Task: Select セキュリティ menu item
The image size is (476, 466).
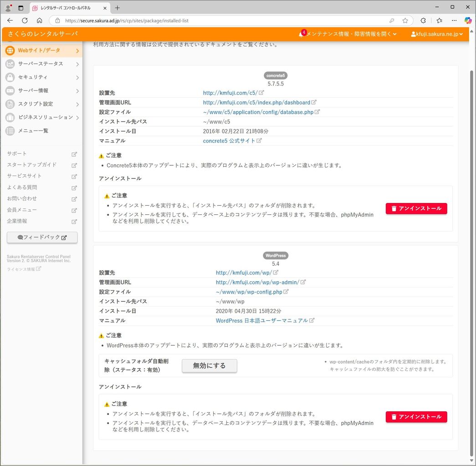Action: pos(42,77)
